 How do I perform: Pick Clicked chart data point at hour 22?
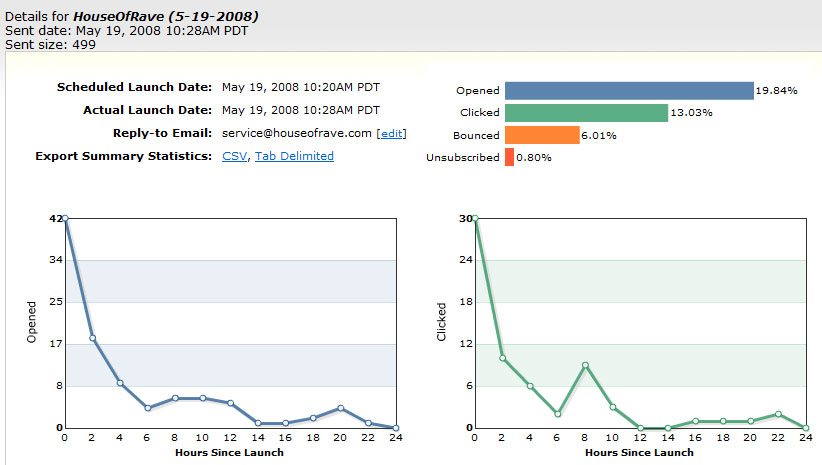click(778, 414)
